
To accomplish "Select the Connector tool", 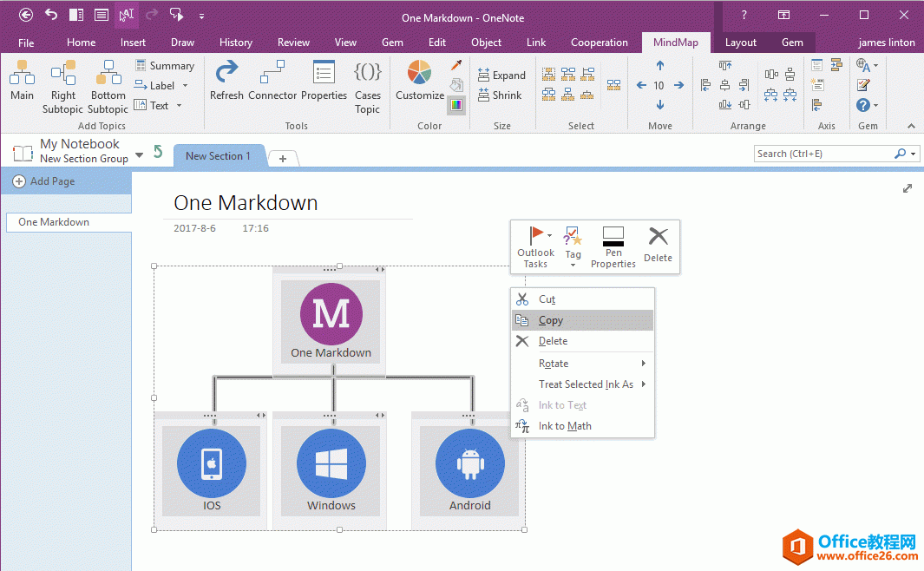I will (x=272, y=85).
